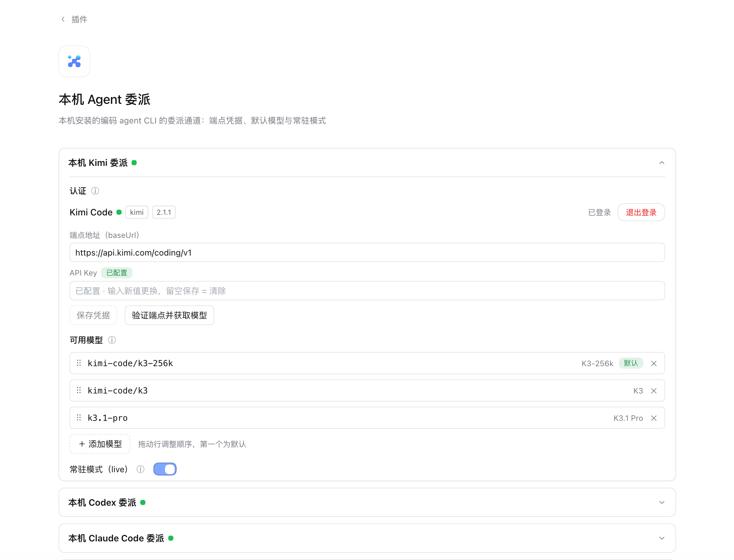Image resolution: width=734 pixels, height=560 pixels.
Task: Click the 2.1.1 version badge
Action: click(x=164, y=212)
